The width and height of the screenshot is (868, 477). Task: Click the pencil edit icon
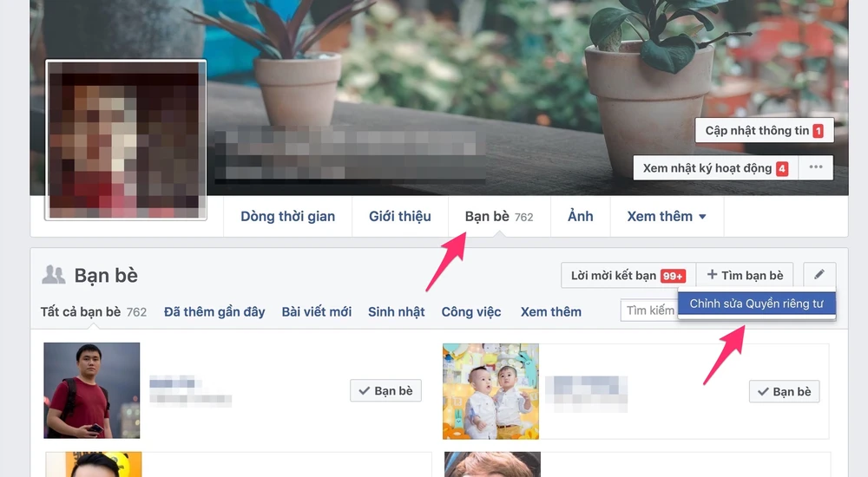[x=819, y=275]
